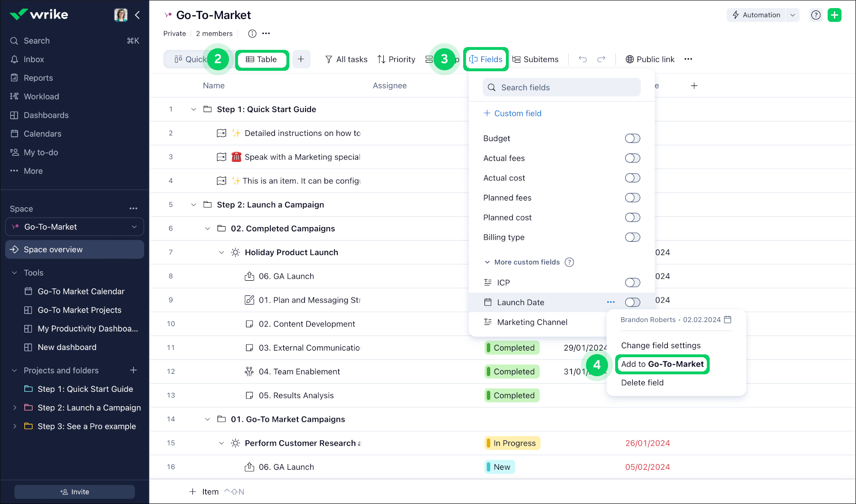Open the Launch Date field options menu
This screenshot has width=856, height=504.
click(611, 302)
